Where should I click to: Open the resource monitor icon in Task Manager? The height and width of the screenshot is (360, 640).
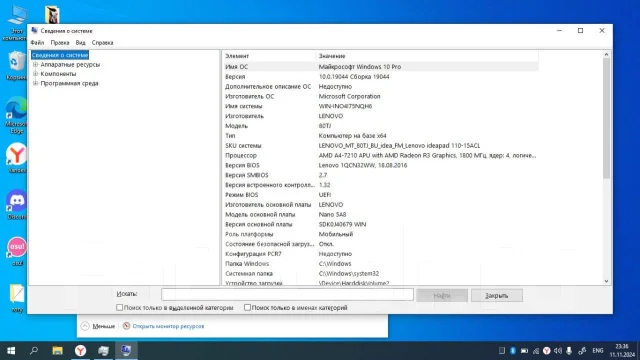[127, 326]
